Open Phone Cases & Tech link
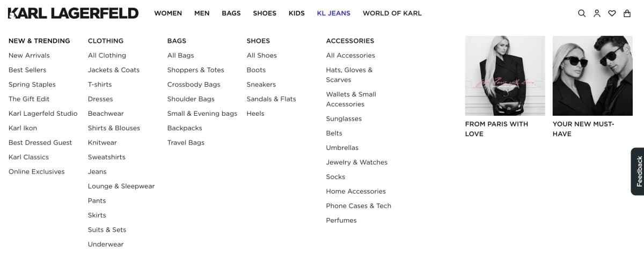Image resolution: width=644 pixels, height=254 pixels. click(358, 206)
